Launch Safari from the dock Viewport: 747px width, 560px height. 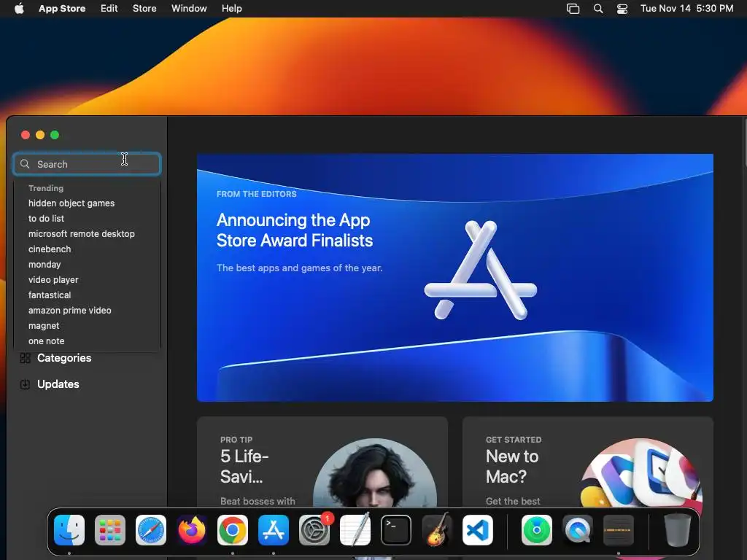pyautogui.click(x=151, y=530)
